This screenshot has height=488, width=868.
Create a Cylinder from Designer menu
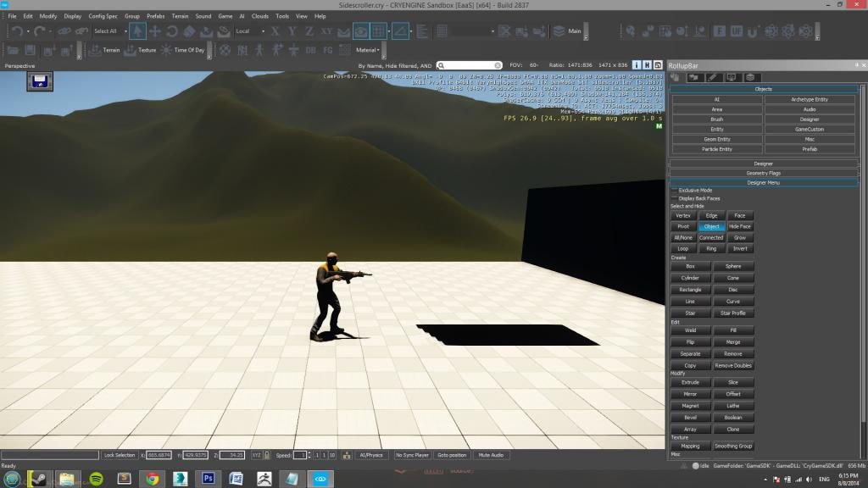[x=690, y=278]
